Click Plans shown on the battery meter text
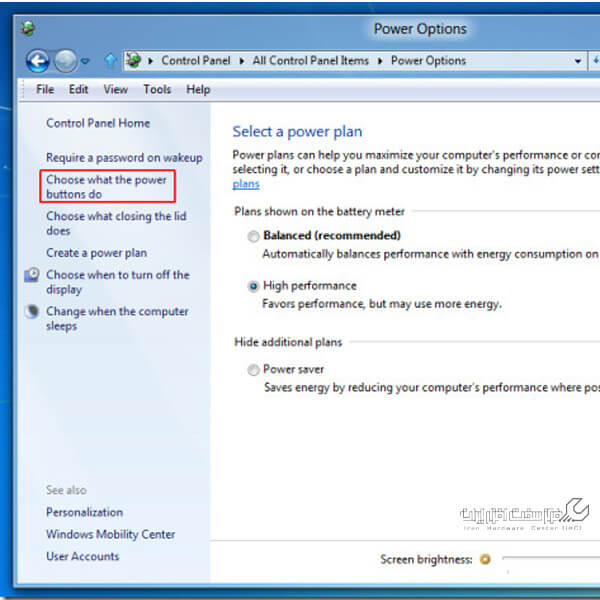The width and height of the screenshot is (600, 600). (x=320, y=212)
